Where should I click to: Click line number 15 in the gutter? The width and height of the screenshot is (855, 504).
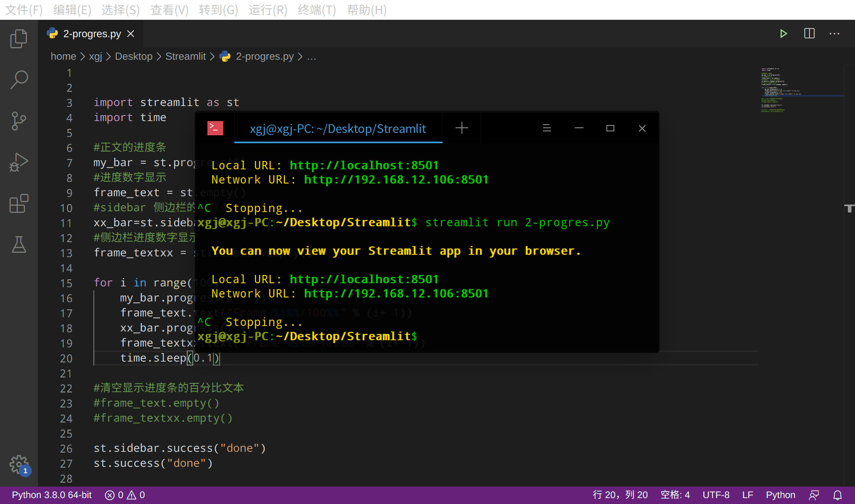[x=66, y=283]
